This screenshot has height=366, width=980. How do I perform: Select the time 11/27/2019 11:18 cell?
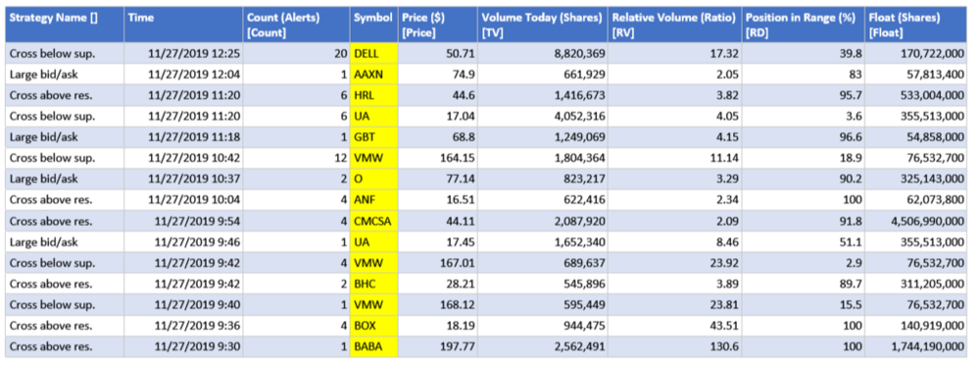184,137
